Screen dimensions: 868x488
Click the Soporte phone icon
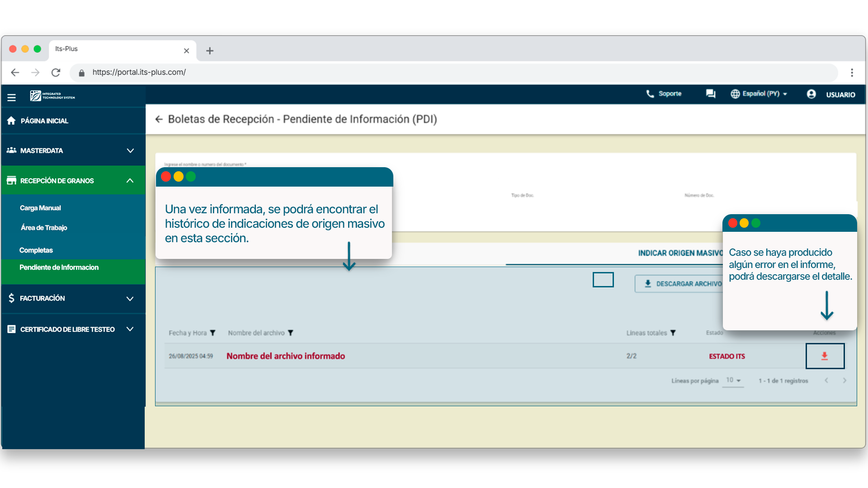(x=650, y=94)
